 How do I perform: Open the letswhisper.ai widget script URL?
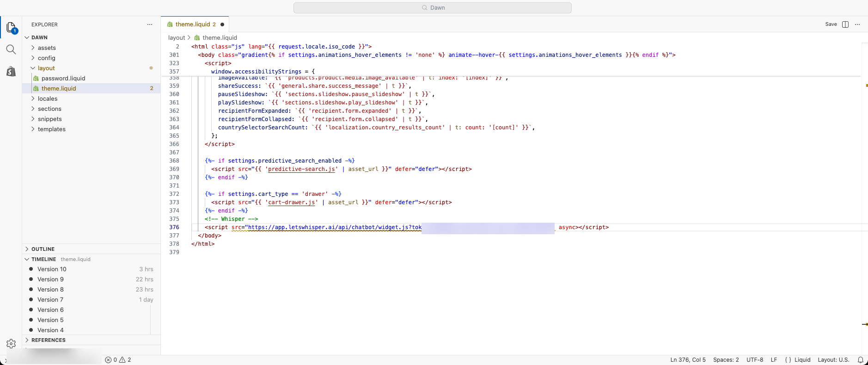coord(335,227)
